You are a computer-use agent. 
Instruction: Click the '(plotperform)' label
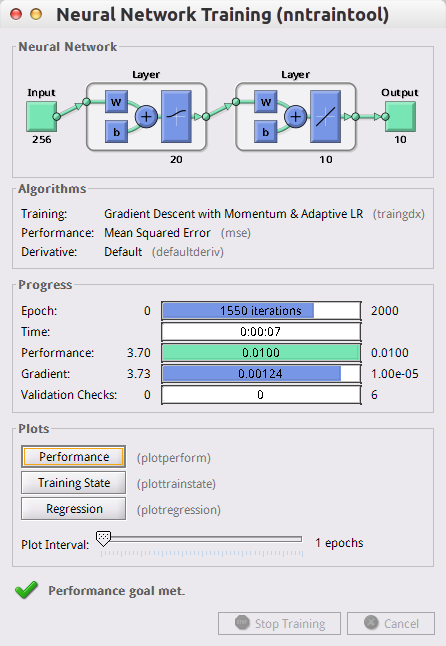[174, 458]
